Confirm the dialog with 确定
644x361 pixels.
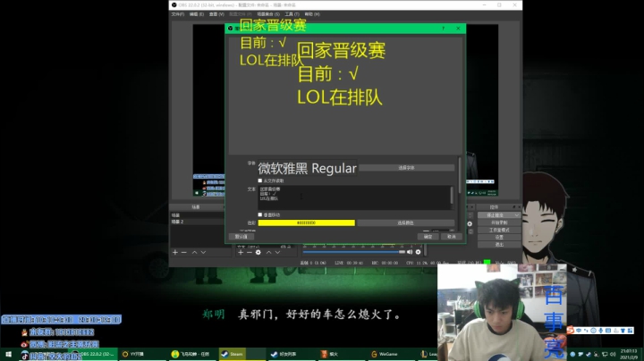tap(428, 237)
